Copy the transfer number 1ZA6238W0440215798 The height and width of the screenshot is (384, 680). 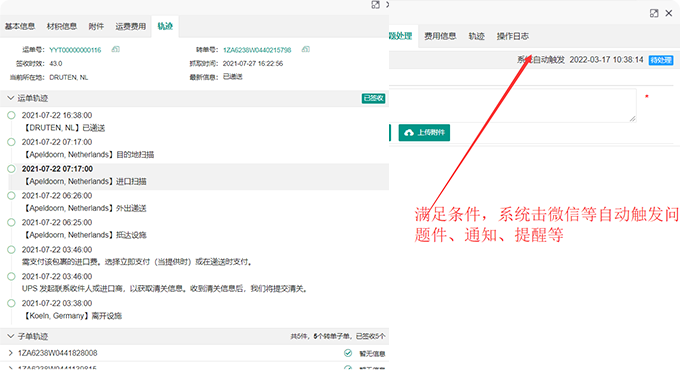coord(306,49)
